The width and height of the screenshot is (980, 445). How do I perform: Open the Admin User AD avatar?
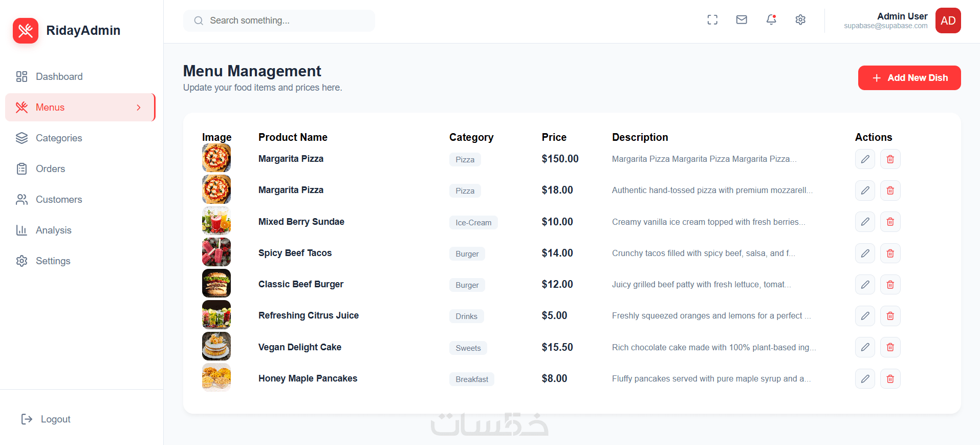click(x=948, y=20)
